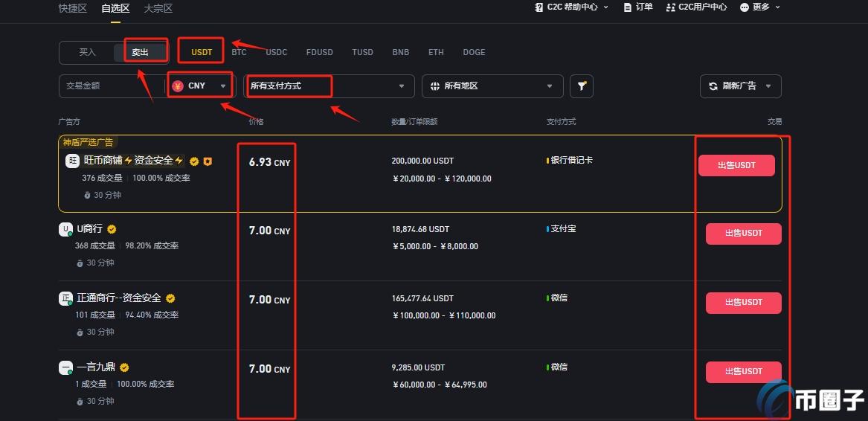Click the 9,285.00 USDT quantity
Image resolution: width=868 pixels, height=421 pixels.
tap(418, 368)
